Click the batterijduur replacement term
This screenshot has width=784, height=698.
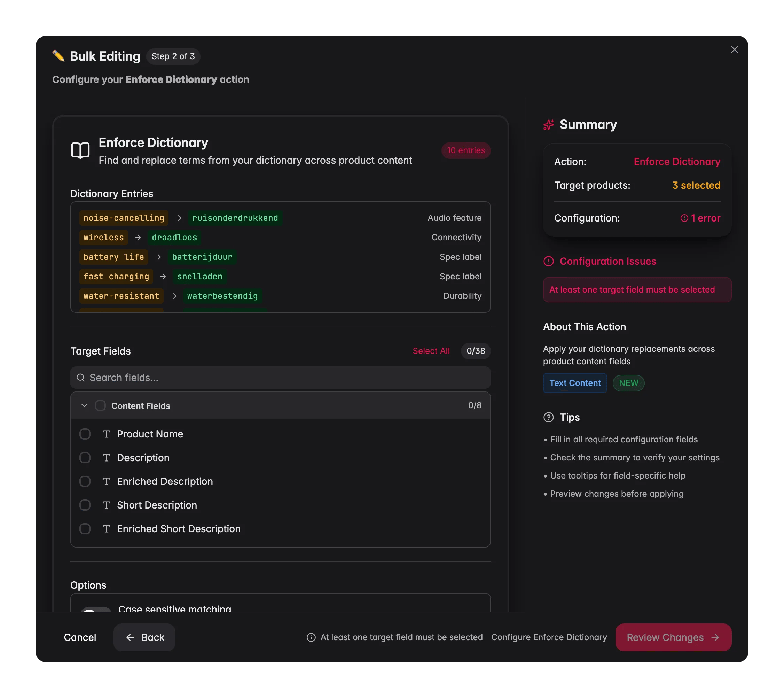(x=202, y=257)
